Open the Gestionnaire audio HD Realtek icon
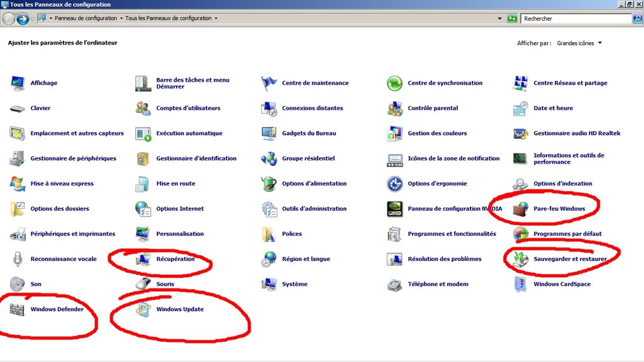 (x=521, y=133)
